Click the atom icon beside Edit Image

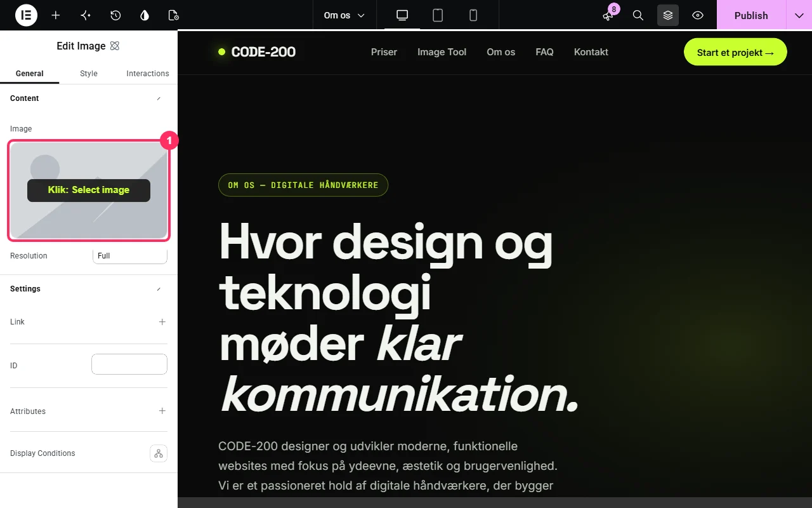(115, 46)
